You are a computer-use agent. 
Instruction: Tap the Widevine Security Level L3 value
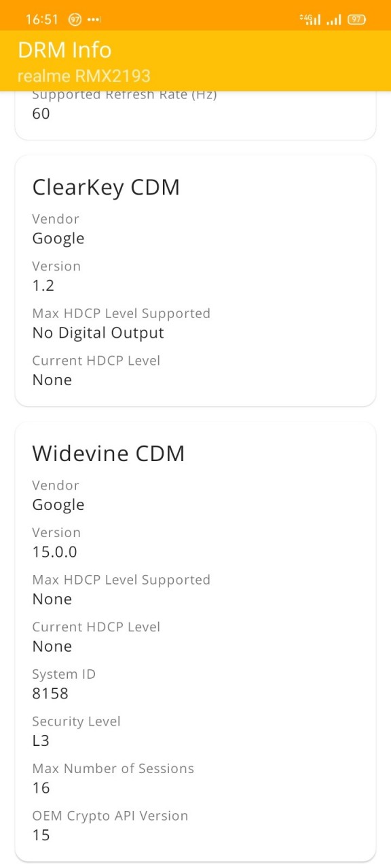tap(41, 741)
